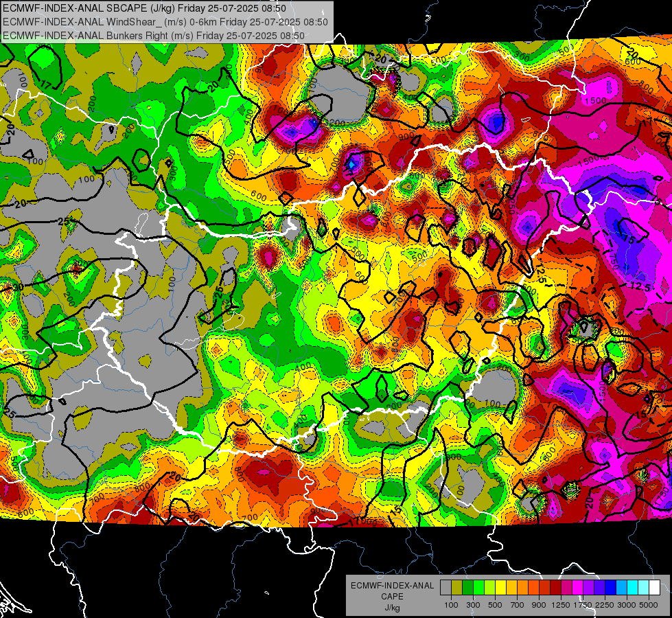Click the WindShear 0-6km header line
The width and height of the screenshot is (672, 618).
pyautogui.click(x=165, y=22)
